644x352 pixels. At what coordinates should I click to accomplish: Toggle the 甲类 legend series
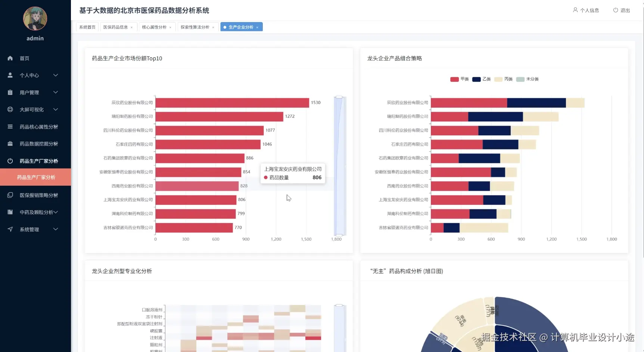pos(460,79)
